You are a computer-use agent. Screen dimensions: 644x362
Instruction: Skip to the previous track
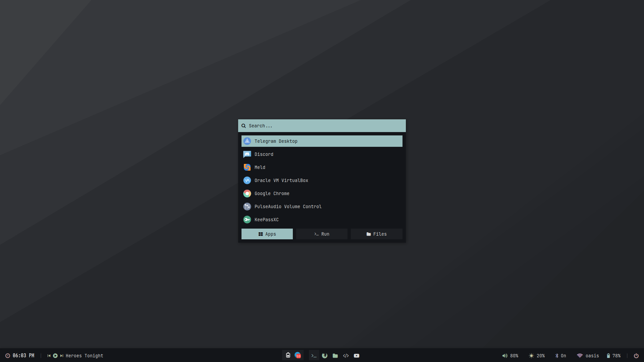point(49,356)
